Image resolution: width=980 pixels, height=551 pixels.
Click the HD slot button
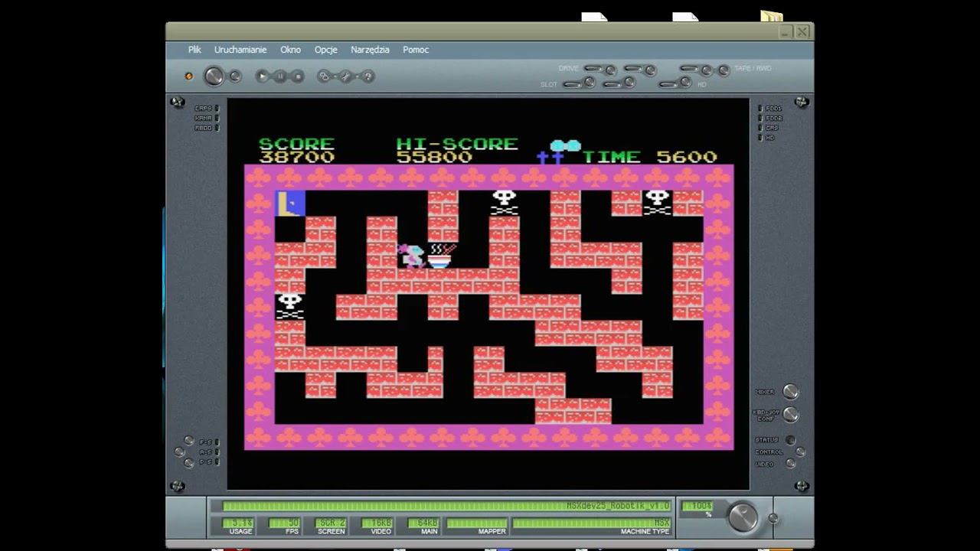click(669, 84)
